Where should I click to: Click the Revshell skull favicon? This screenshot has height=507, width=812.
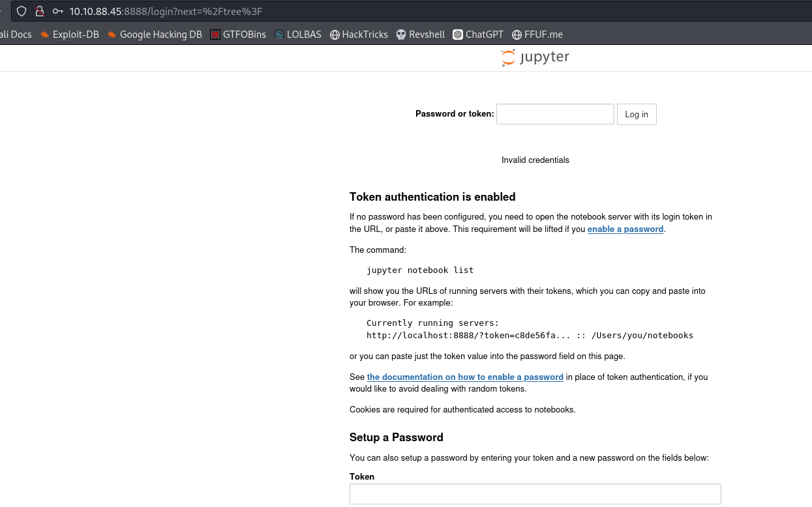[x=401, y=35]
